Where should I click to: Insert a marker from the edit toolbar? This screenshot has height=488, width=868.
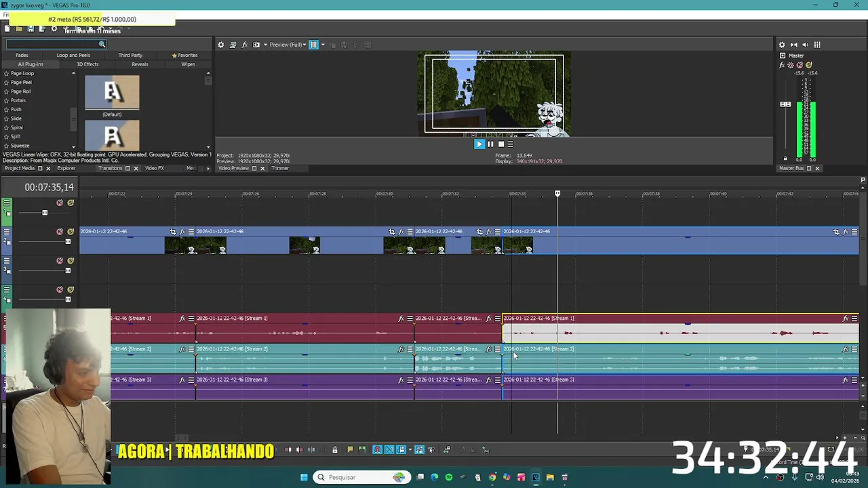(x=350, y=449)
